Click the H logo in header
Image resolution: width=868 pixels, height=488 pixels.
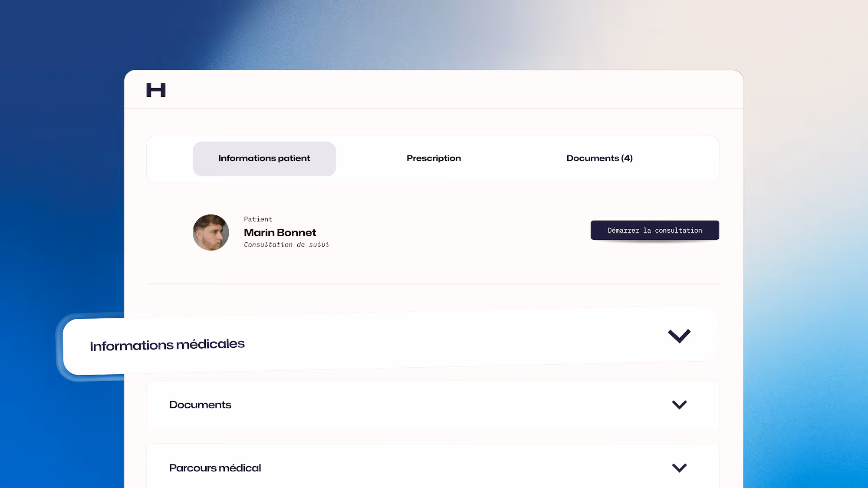[156, 90]
